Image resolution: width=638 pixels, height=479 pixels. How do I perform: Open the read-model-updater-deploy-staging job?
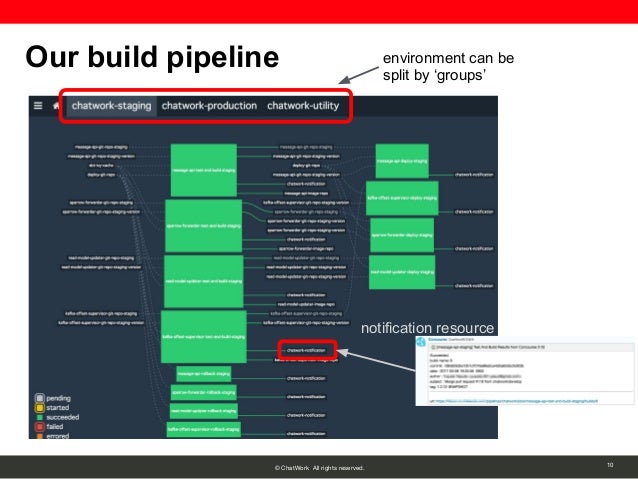(x=402, y=272)
